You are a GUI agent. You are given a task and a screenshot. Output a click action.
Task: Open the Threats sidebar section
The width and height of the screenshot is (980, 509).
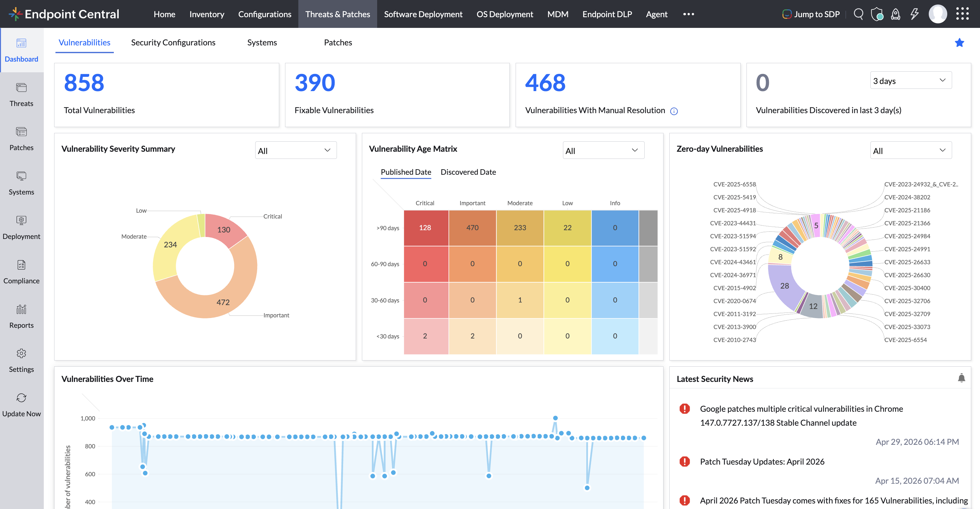tap(22, 95)
